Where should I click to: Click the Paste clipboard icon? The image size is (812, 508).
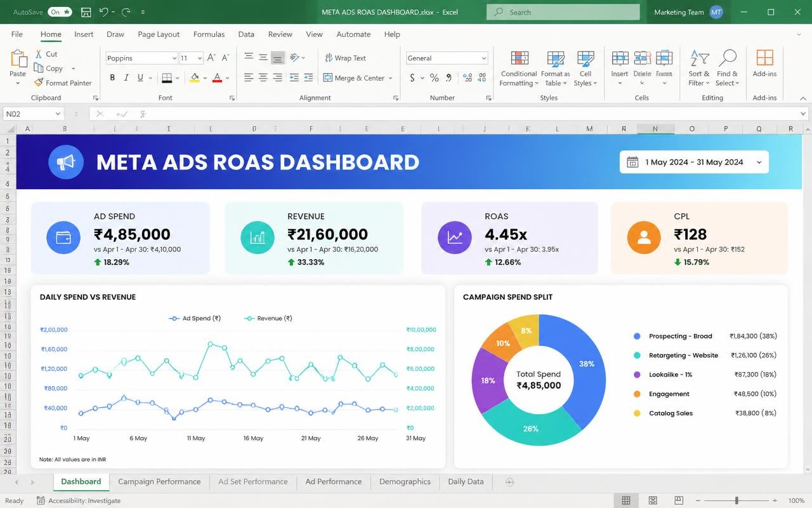click(x=18, y=58)
